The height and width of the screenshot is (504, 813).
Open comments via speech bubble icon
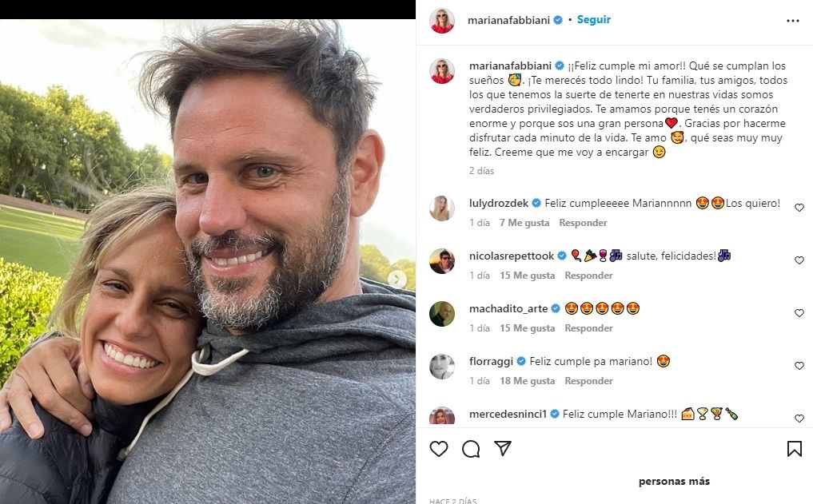471,449
